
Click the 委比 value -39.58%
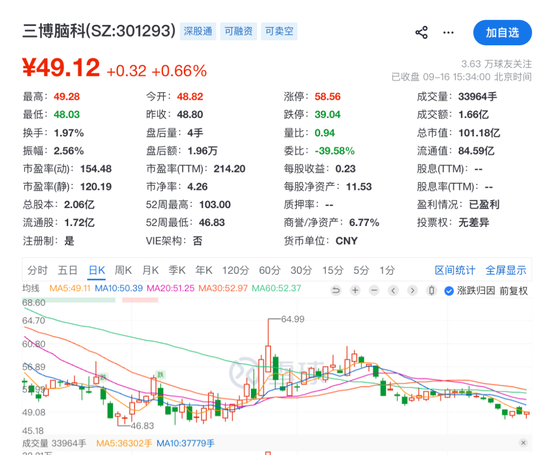pos(335,151)
